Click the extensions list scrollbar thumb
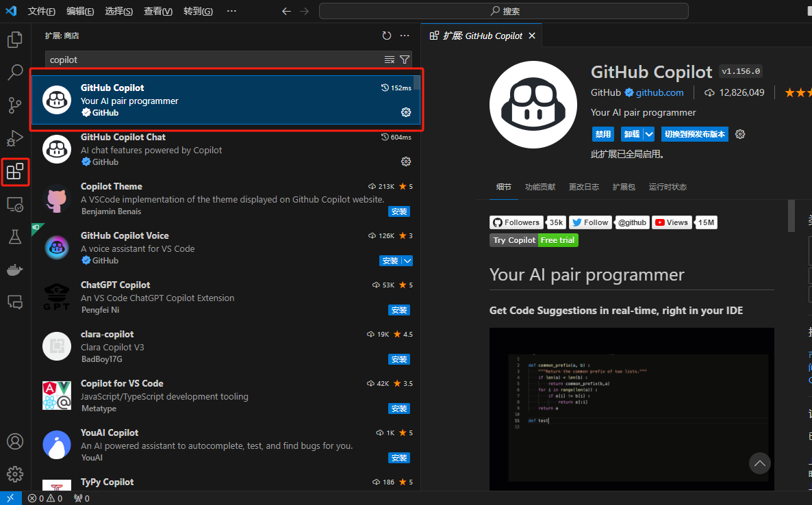Image resolution: width=812 pixels, height=505 pixels. (417, 83)
